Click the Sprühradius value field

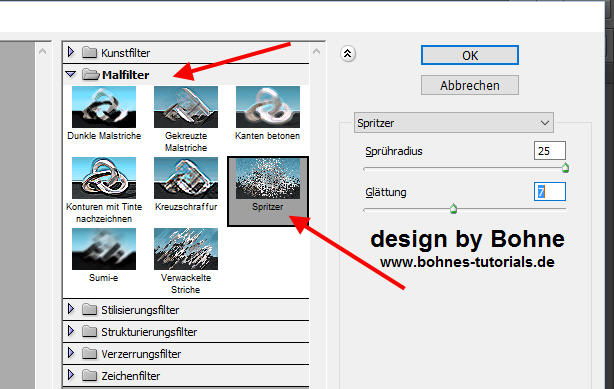(550, 151)
